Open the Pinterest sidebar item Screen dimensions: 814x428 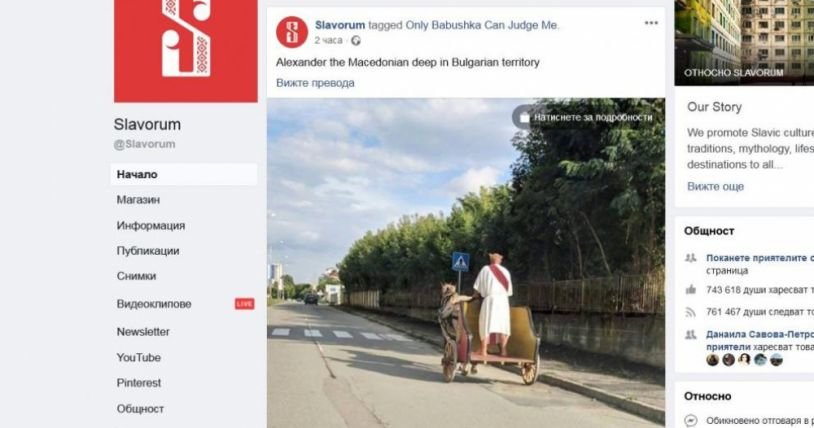(x=139, y=383)
